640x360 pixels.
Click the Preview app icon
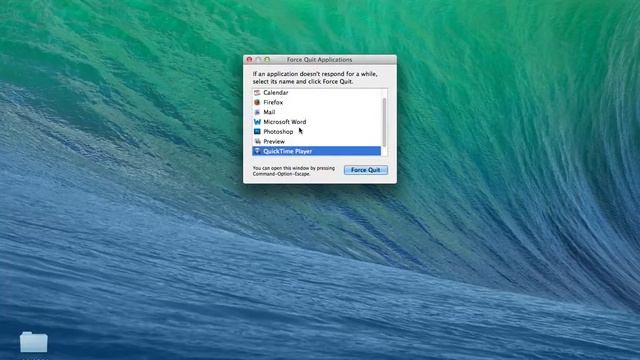257,141
